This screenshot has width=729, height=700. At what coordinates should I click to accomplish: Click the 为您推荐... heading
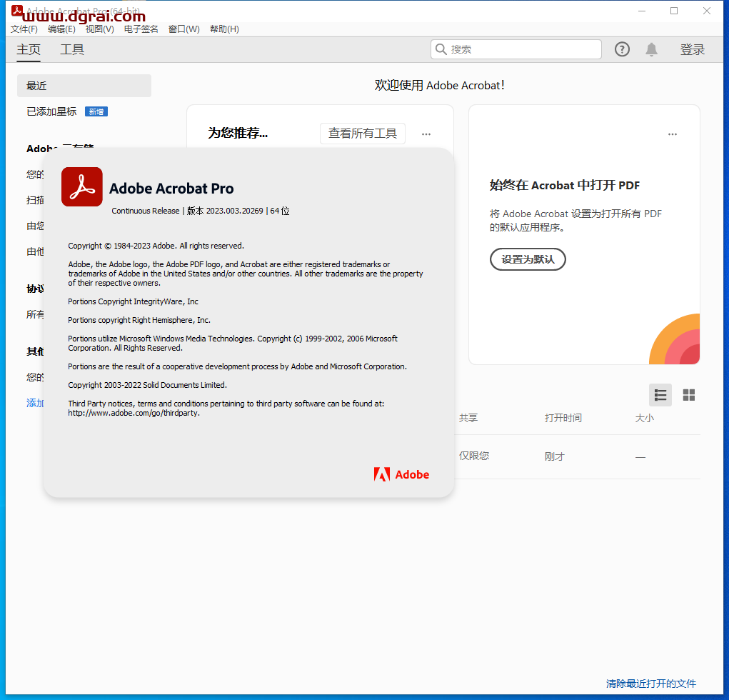238,133
